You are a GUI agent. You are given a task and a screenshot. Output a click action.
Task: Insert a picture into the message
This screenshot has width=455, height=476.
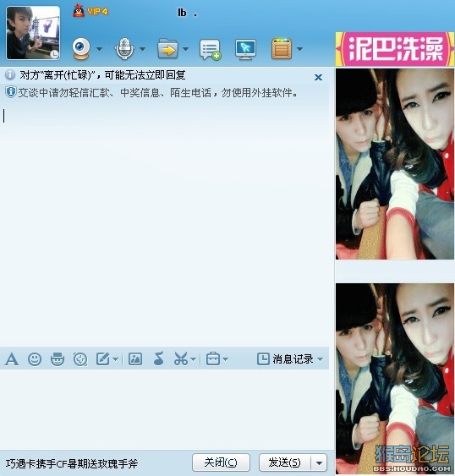135,358
